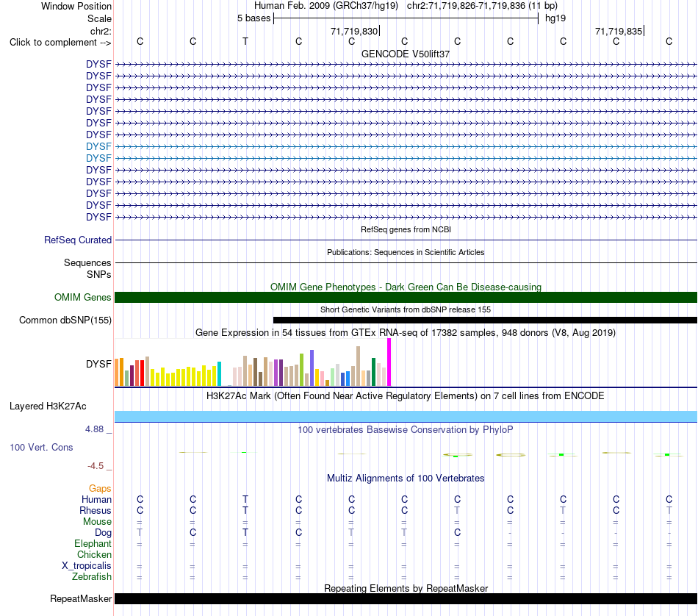The width and height of the screenshot is (698, 616).
Task: Click the 'Layered H3K27Ac' track label
Action: click(x=48, y=407)
